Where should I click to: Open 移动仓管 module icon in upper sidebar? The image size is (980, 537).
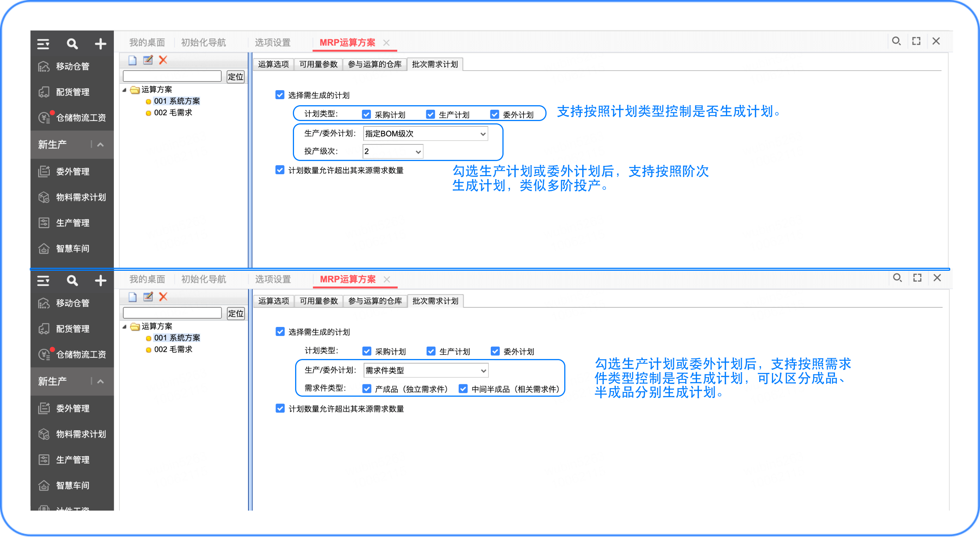point(44,67)
